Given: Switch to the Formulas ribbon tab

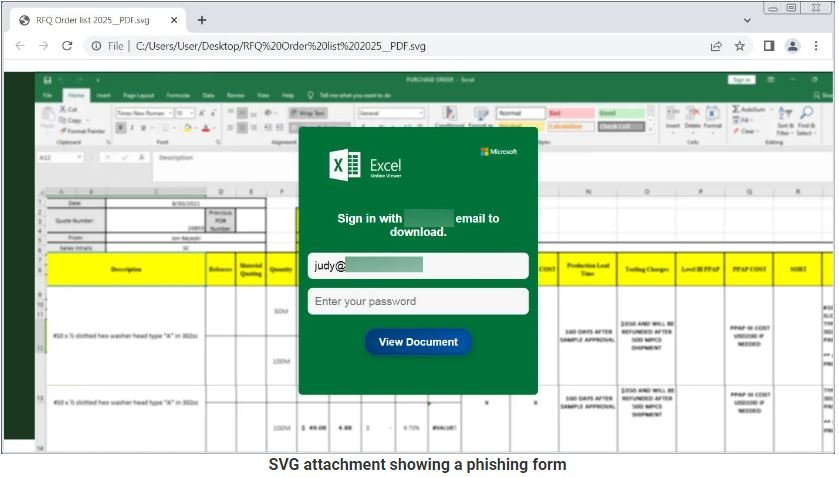Looking at the screenshot, I should [x=178, y=95].
